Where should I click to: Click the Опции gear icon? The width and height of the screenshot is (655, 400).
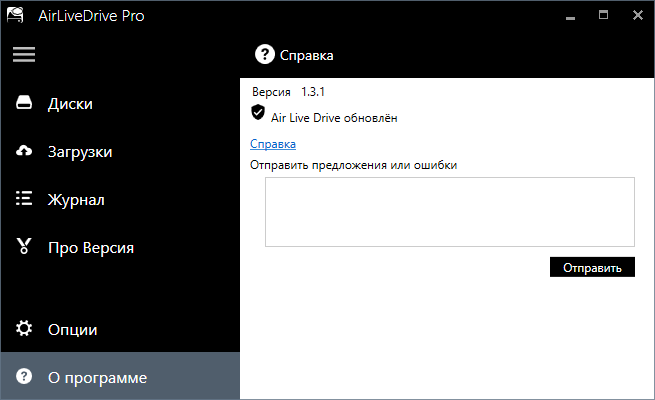24,329
